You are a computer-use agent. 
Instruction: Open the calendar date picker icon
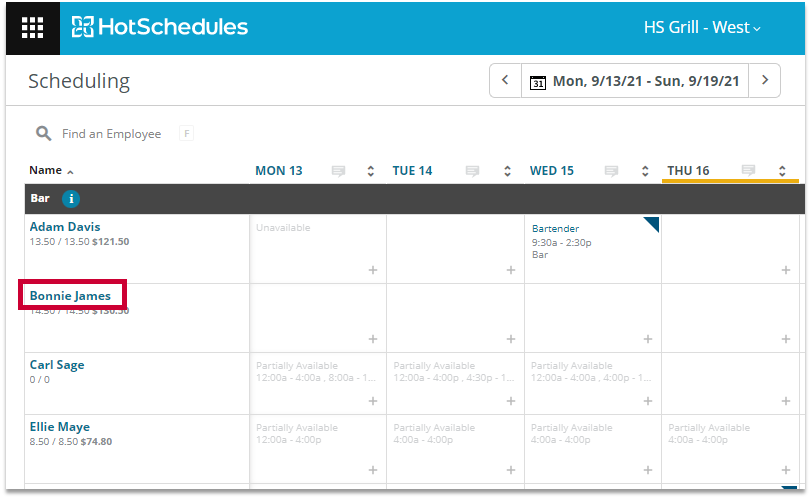point(537,81)
